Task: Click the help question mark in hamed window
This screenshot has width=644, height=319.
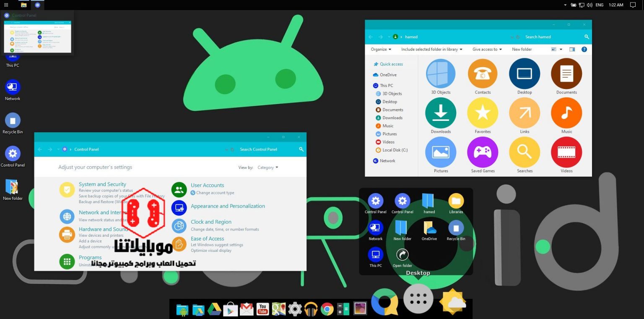Action: click(x=584, y=49)
